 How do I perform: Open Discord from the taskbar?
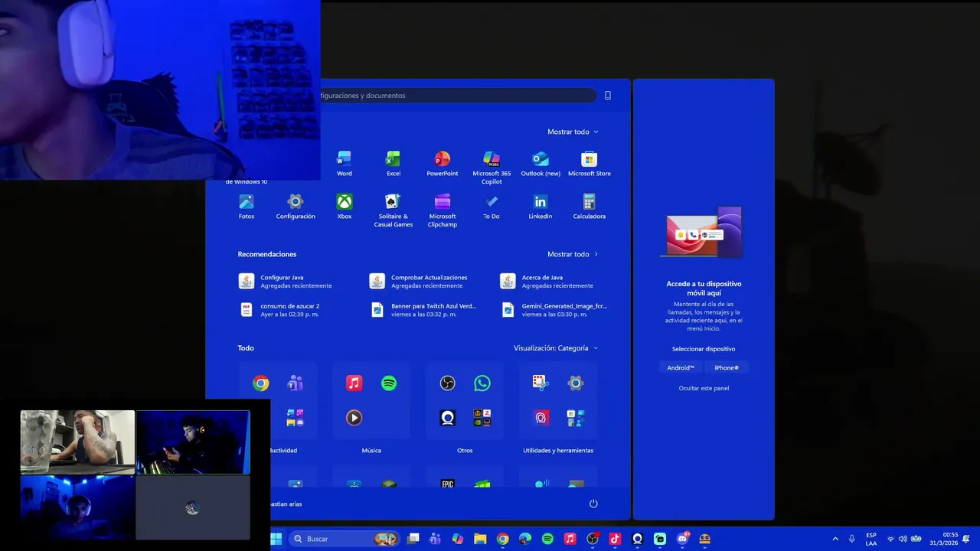(x=682, y=539)
